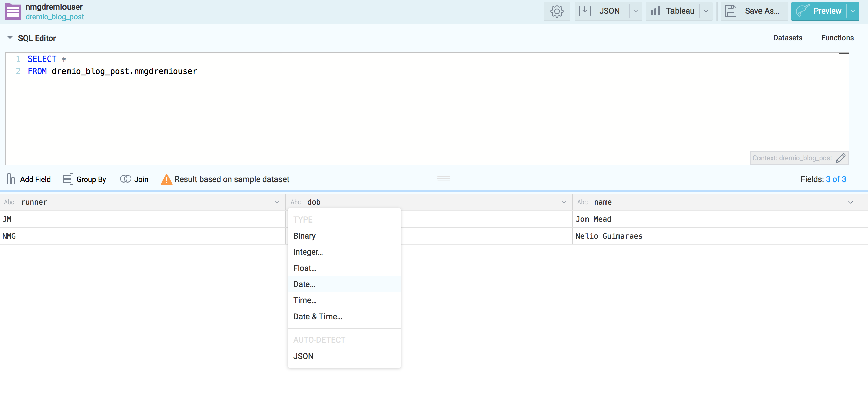Open the Preview button dropdown arrow

(x=853, y=11)
